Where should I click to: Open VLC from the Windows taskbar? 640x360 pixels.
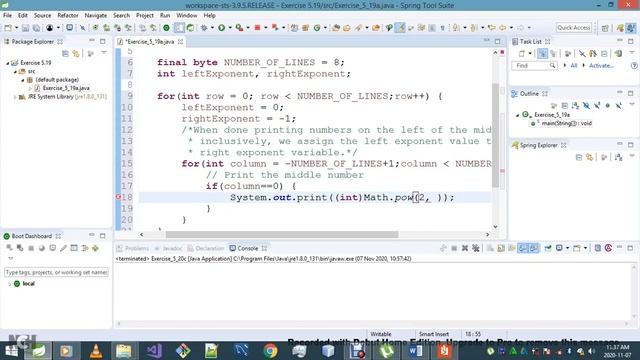pos(96,351)
